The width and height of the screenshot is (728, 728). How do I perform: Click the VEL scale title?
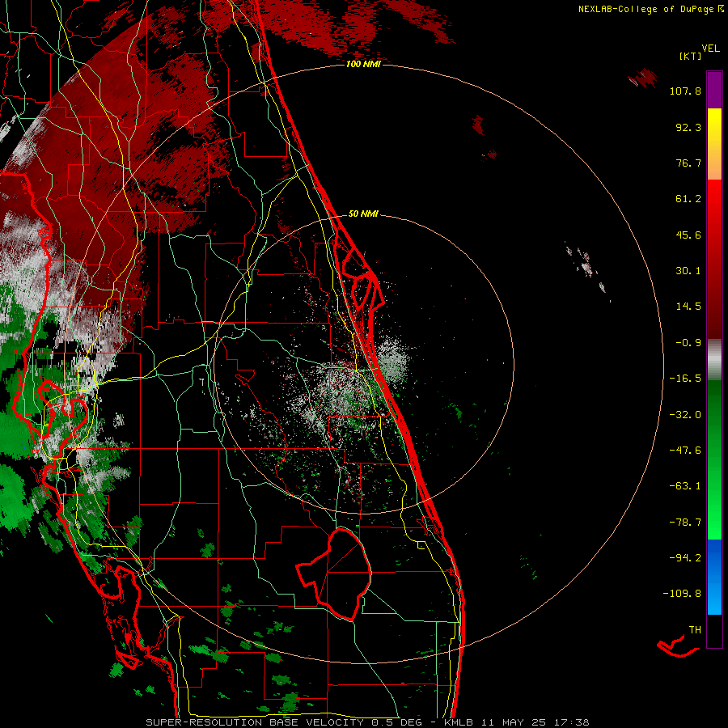[710, 49]
